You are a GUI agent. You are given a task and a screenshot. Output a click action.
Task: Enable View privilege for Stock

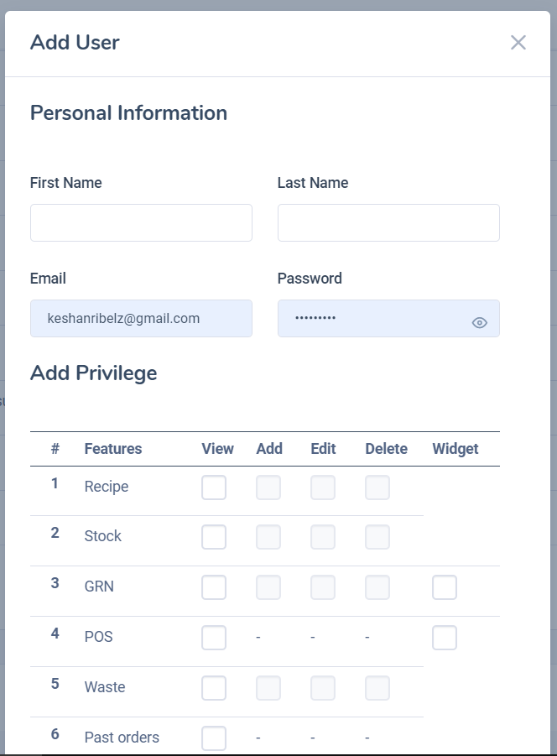click(214, 537)
